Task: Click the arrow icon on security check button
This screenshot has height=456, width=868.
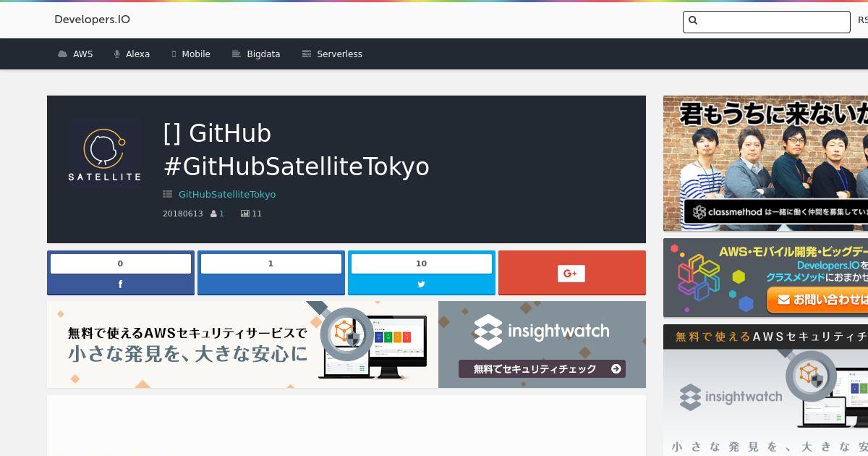Action: point(616,369)
